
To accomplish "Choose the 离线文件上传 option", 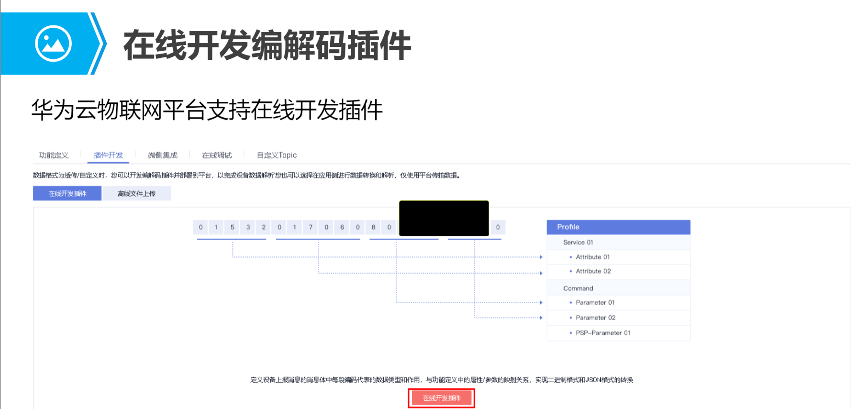I will pos(136,193).
